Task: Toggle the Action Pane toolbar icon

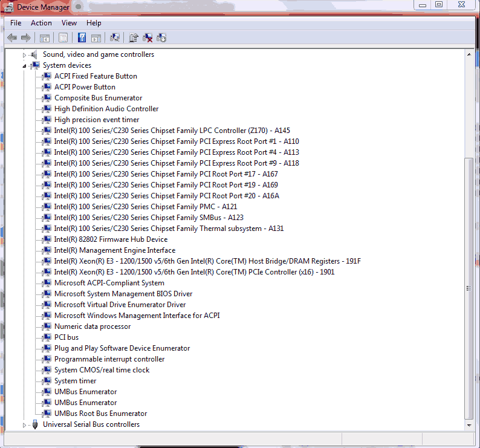Action: tap(96, 38)
